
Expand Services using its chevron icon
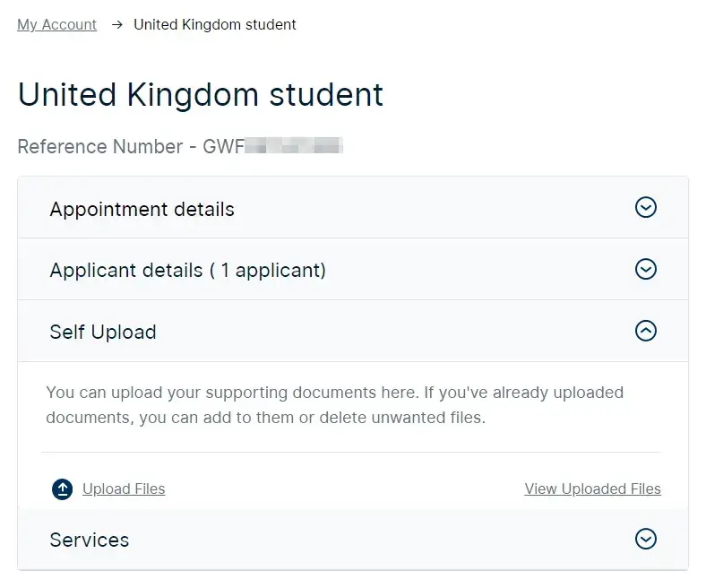pyautogui.click(x=645, y=539)
